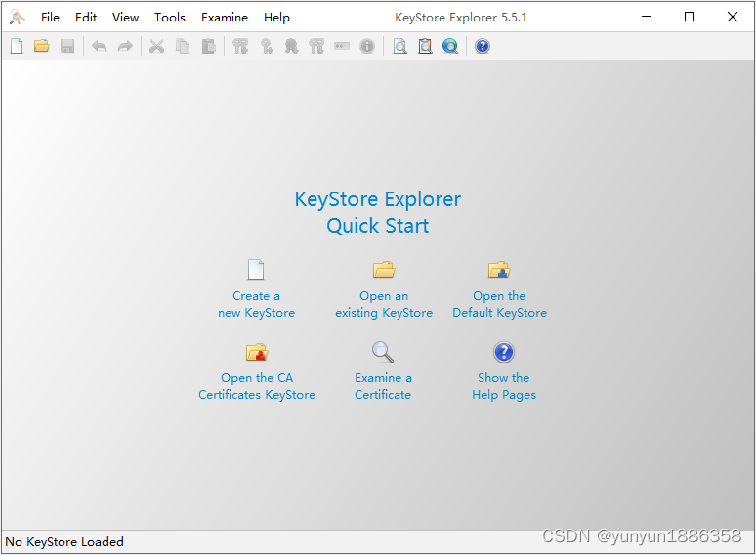Click the KeyStore Explorer title bar app icon

tap(18, 18)
